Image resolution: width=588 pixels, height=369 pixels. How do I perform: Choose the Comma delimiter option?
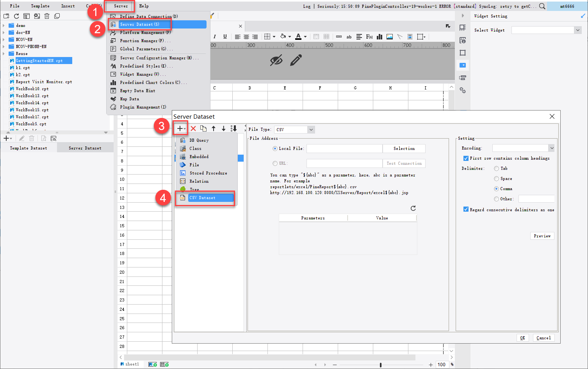[496, 189]
